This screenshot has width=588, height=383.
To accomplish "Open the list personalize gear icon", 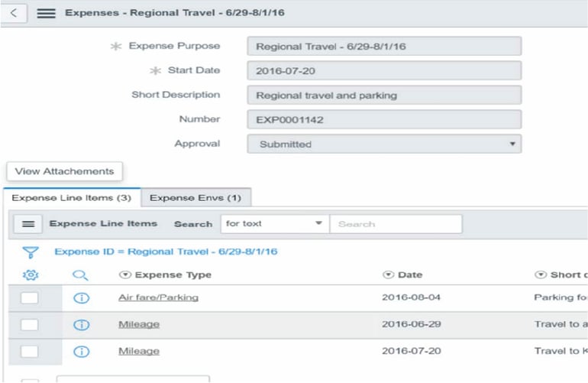I will pyautogui.click(x=31, y=275).
